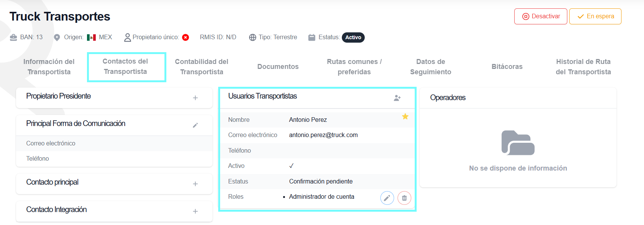Click RMIS ID: N/D text
The height and width of the screenshot is (225, 644).
click(218, 37)
